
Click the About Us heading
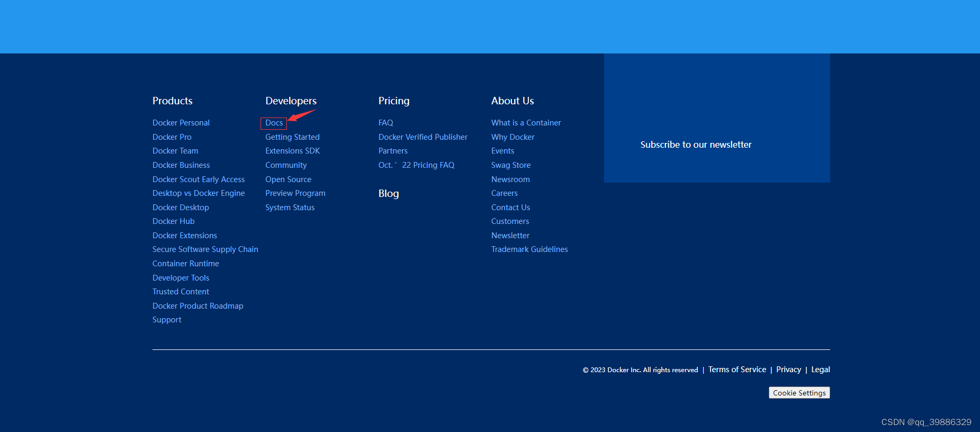513,101
